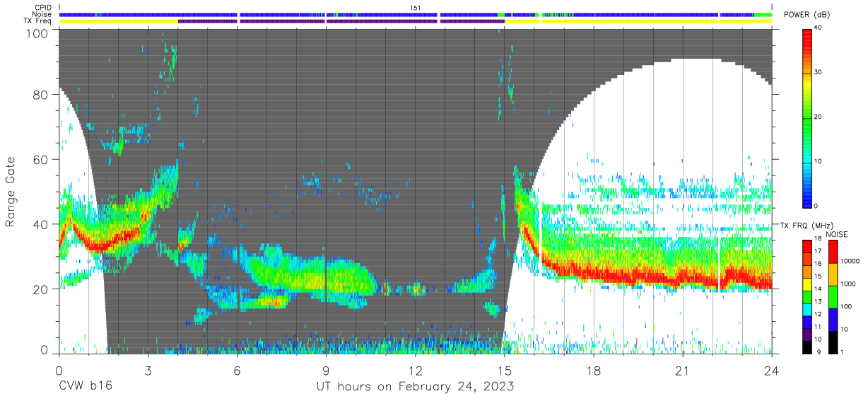This screenshot has width=868, height=401.
Task: Click the CPID label at top left
Action: (42, 7)
